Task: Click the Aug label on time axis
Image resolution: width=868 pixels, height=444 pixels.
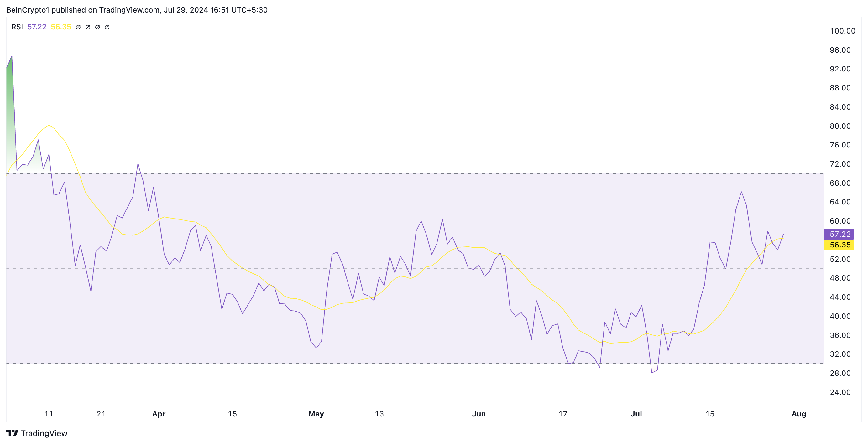Action: coord(798,414)
